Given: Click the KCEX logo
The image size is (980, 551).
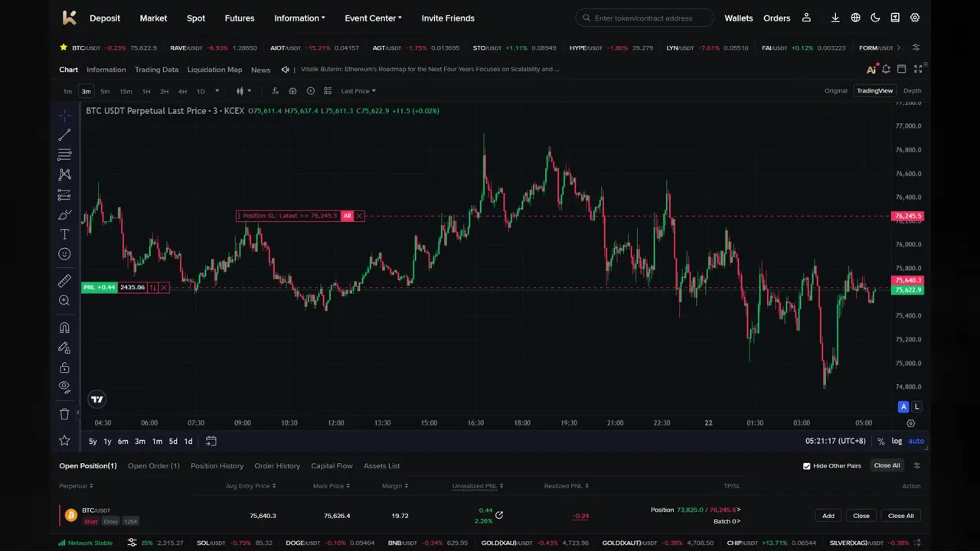Looking at the screenshot, I should [69, 18].
